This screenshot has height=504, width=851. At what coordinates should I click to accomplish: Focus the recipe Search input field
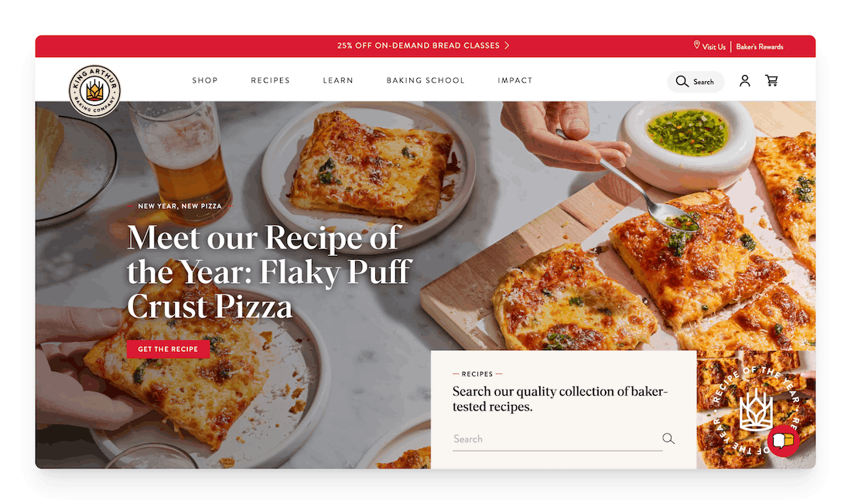click(557, 439)
